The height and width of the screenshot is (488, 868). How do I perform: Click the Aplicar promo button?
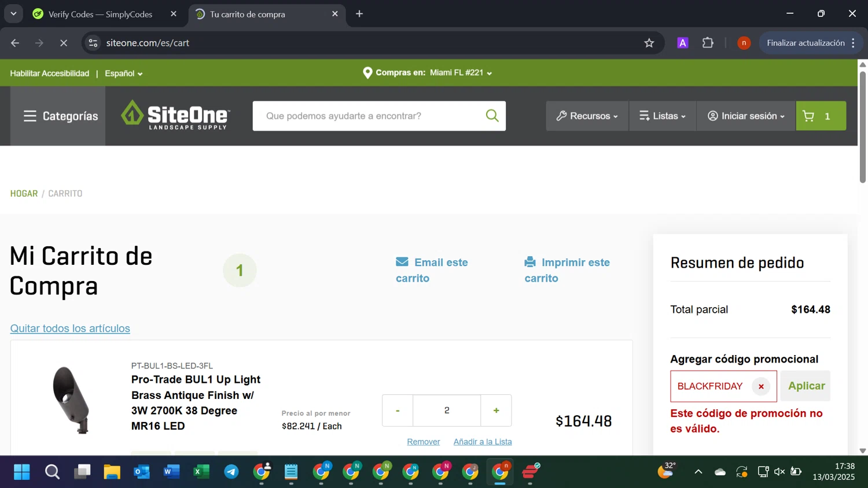[x=806, y=386]
